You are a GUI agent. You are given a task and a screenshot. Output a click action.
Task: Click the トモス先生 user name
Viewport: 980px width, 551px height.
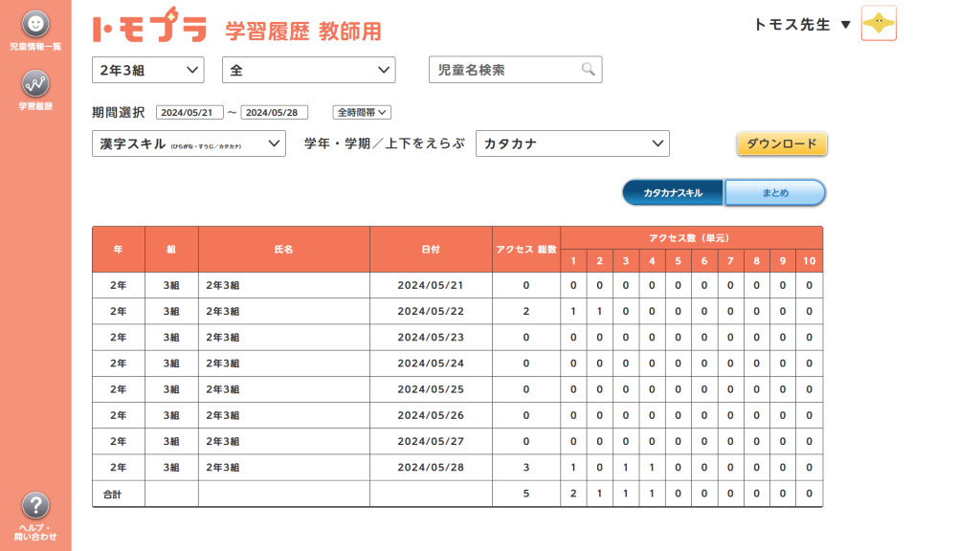click(792, 25)
